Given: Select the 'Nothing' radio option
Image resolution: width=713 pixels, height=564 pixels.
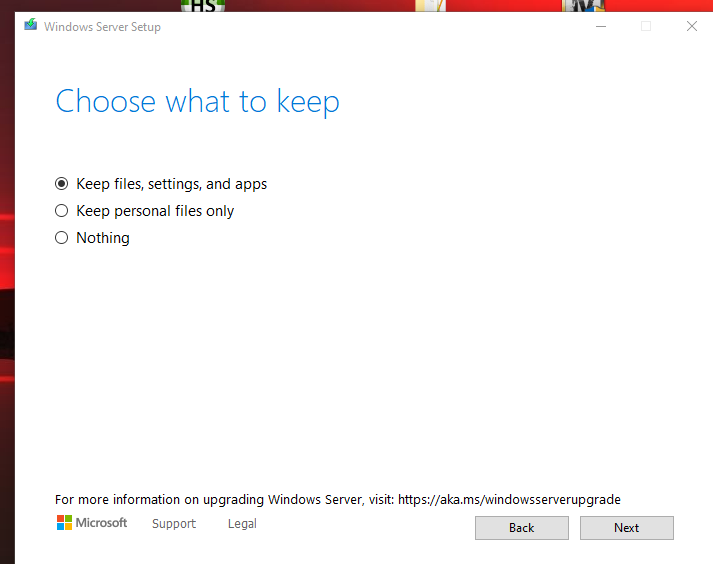Looking at the screenshot, I should tap(61, 237).
